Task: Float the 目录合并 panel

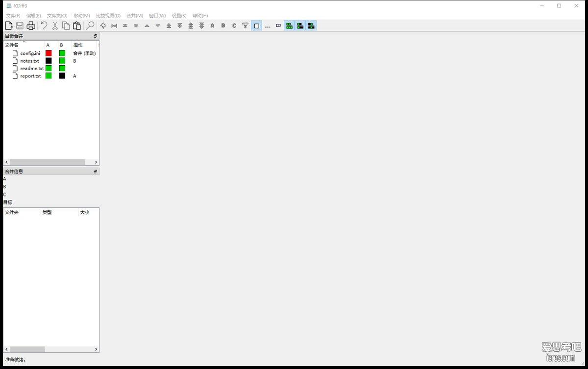Action: click(96, 36)
